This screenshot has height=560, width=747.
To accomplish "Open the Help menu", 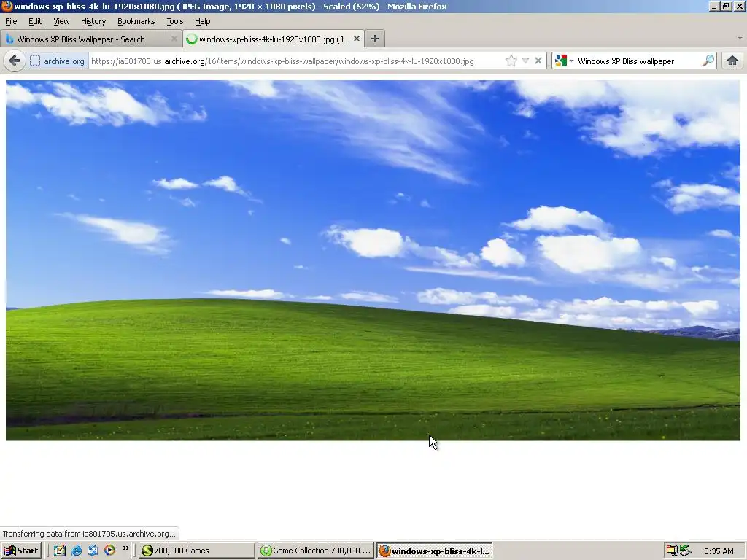I will coord(203,21).
